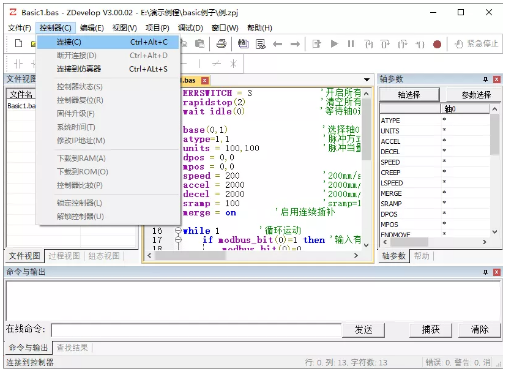Click the bookmark list toolbar icon
This screenshot has width=511, height=373.
[261, 44]
